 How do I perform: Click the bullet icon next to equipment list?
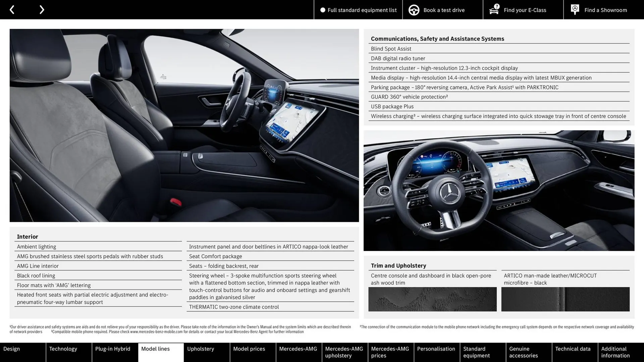tap(323, 10)
